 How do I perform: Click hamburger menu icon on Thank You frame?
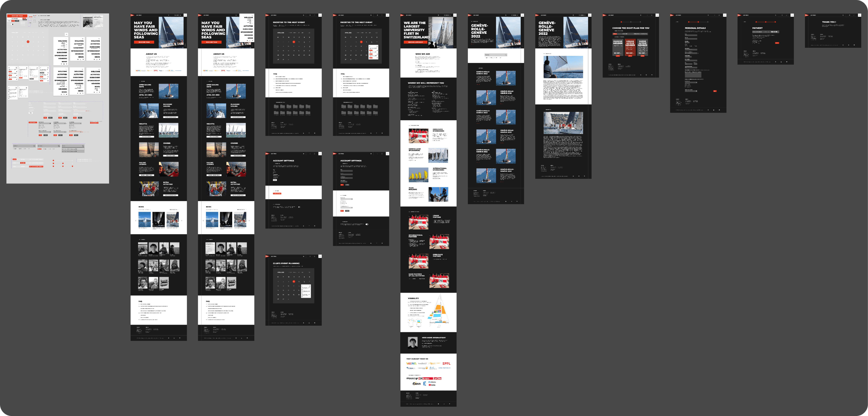859,15
